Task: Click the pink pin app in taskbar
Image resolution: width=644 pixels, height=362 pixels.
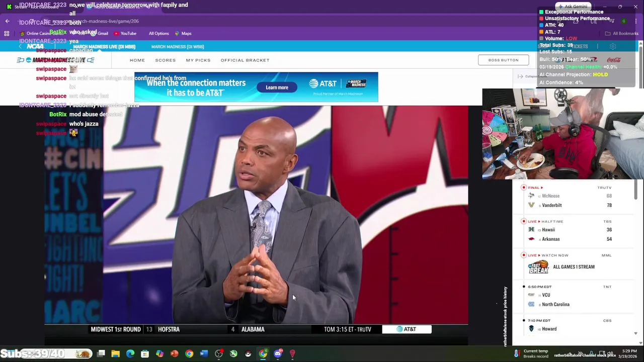Action: point(292,354)
